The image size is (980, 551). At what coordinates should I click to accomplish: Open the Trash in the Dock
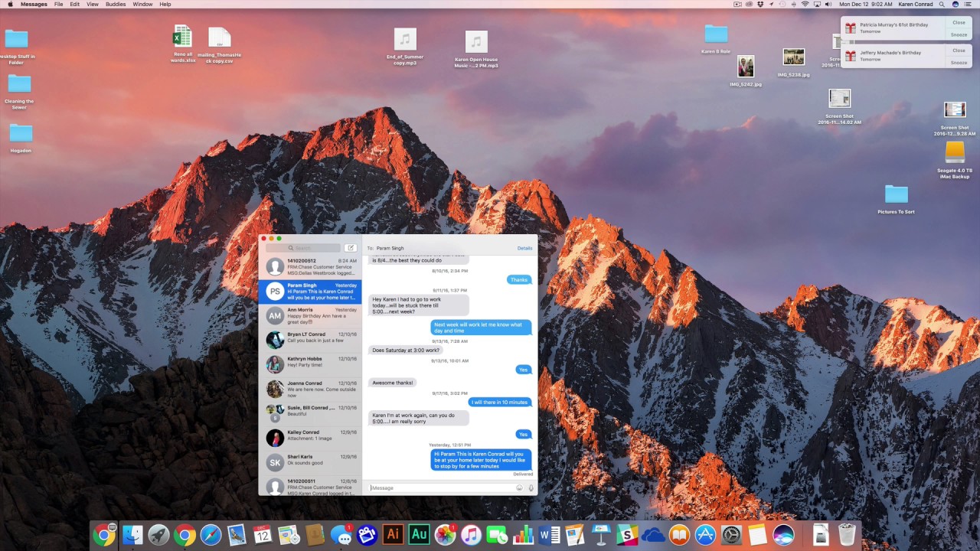coord(846,535)
